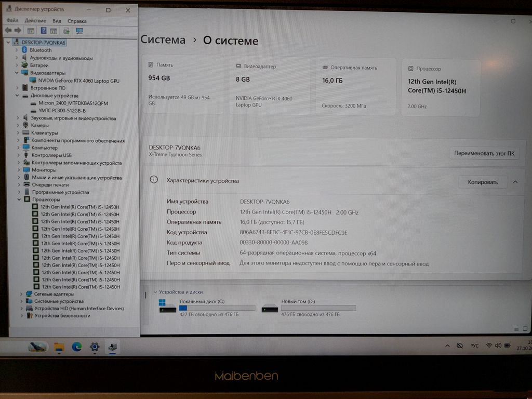This screenshot has width=532, height=399.
Task: Click the Wi-Fi icon in system tray
Action: (x=489, y=345)
